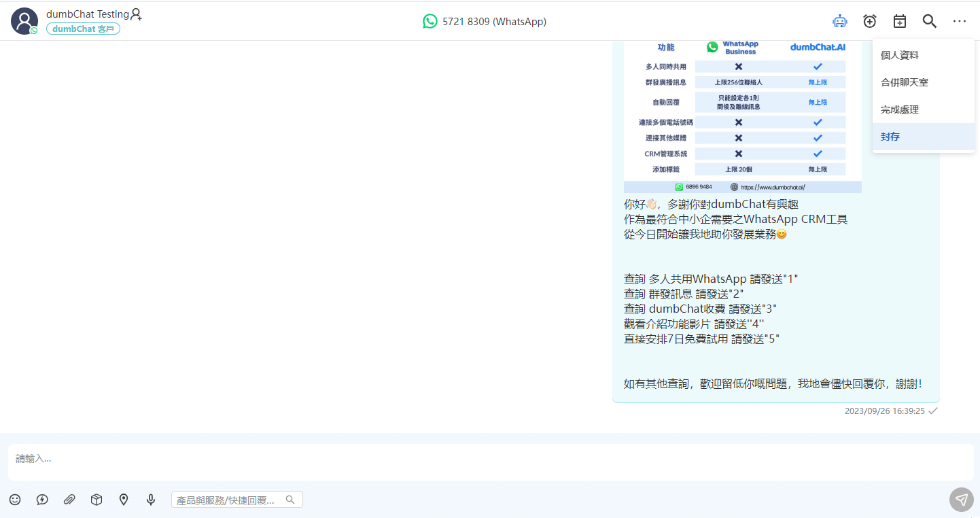Screen dimensions: 980x518
Task: Attach a file with paperclip icon
Action: click(69, 500)
